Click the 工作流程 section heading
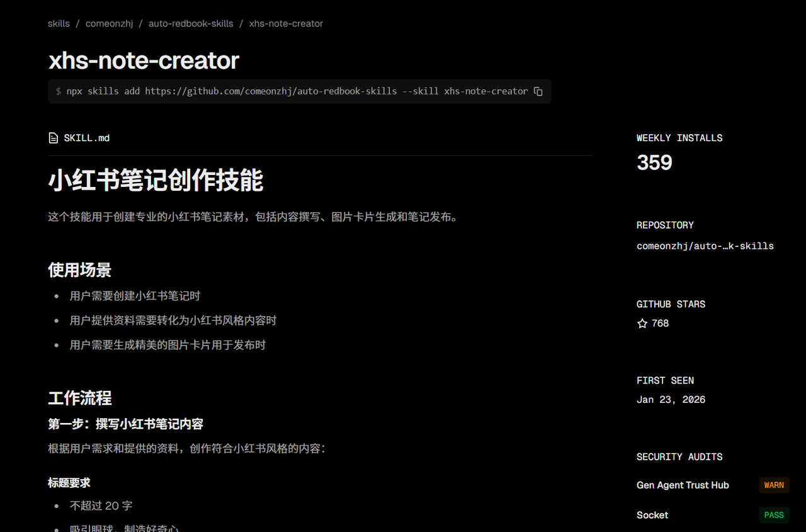 point(79,398)
